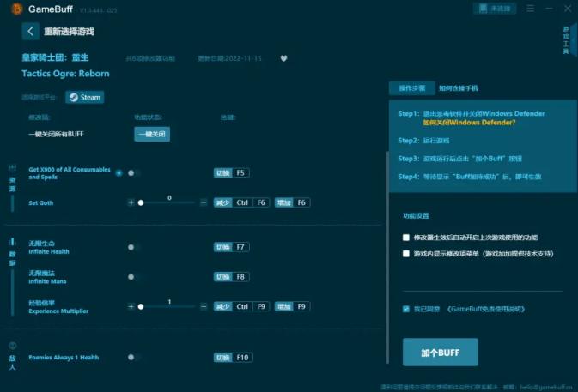Favorite the game with the heart icon

point(284,58)
